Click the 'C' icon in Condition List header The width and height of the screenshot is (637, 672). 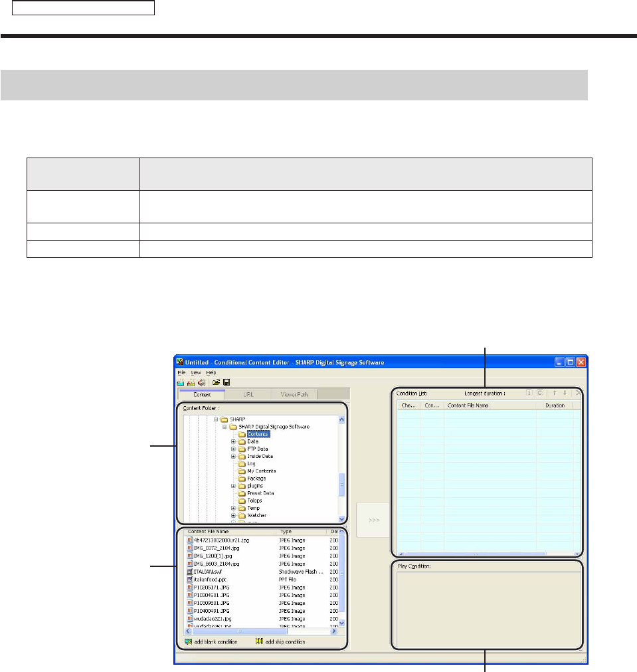click(x=540, y=393)
